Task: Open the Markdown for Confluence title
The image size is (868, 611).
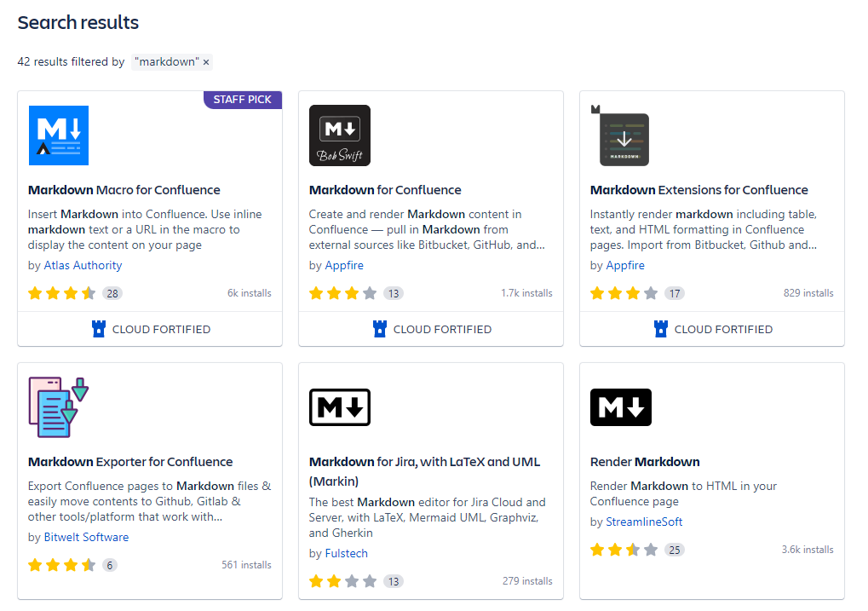Action: click(385, 190)
